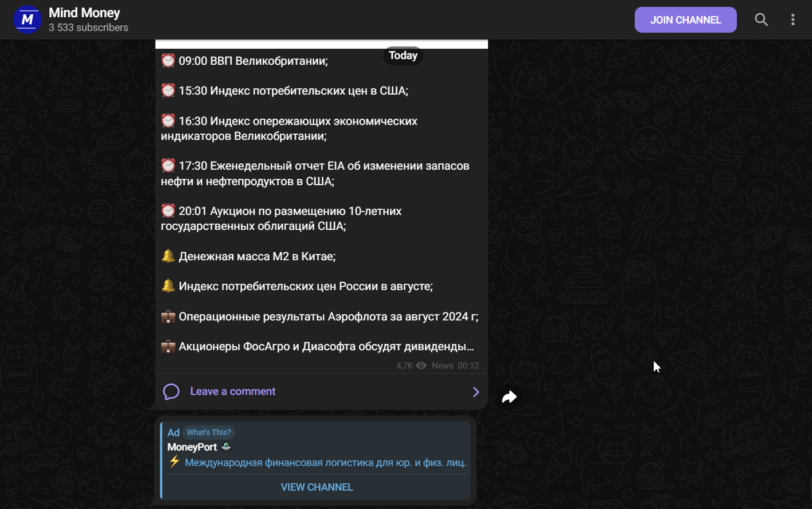Viewport: 812px width, 509px height.
Task: Click the alarm clock emoji next to 09:00
Action: [168, 60]
